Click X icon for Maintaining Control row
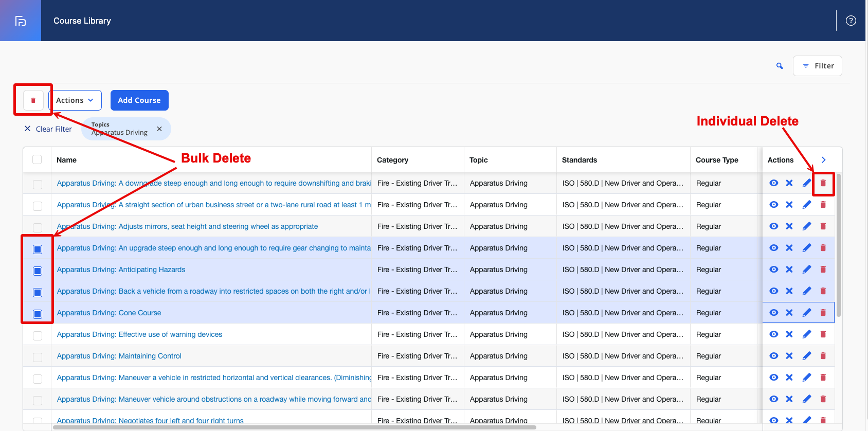This screenshot has height=431, width=868. [x=789, y=356]
